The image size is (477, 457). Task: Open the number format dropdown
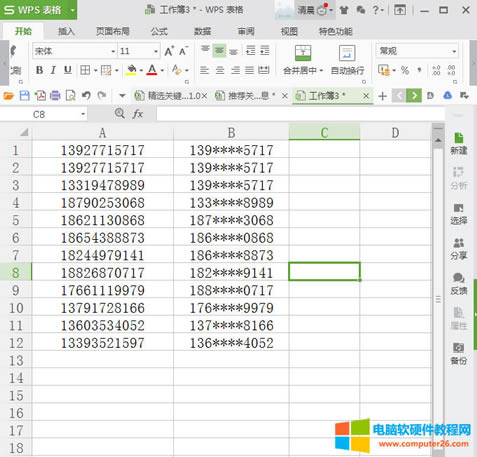(454, 51)
